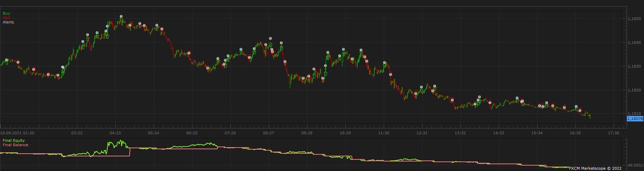Image resolution: width=644 pixels, height=171 pixels.
Task: Click the 16:35 time axis label
Action: point(575,133)
